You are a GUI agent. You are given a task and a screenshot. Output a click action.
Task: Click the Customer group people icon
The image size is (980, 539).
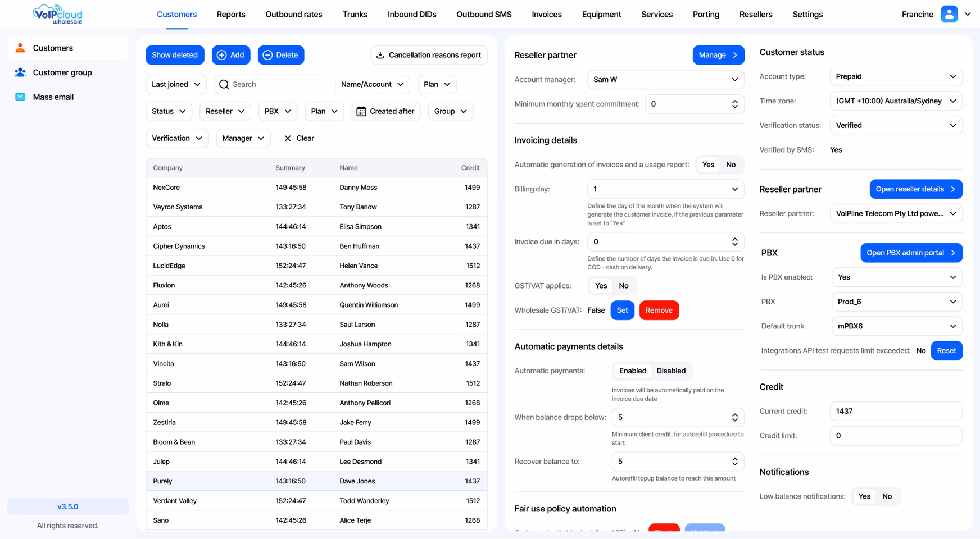pyautogui.click(x=20, y=72)
